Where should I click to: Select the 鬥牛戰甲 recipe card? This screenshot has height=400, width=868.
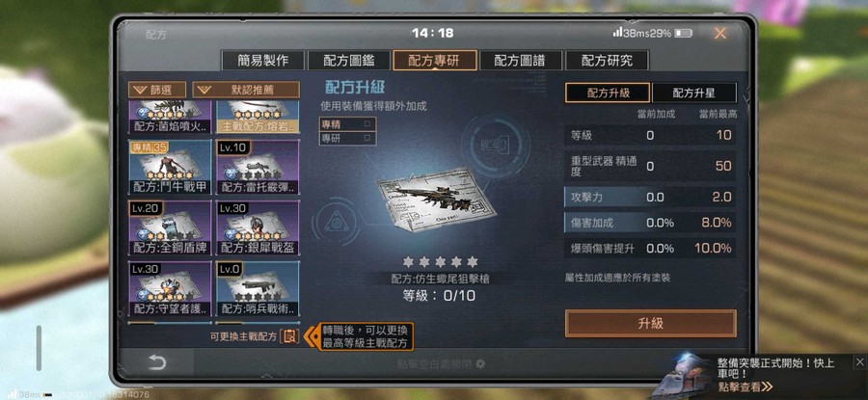click(170, 167)
